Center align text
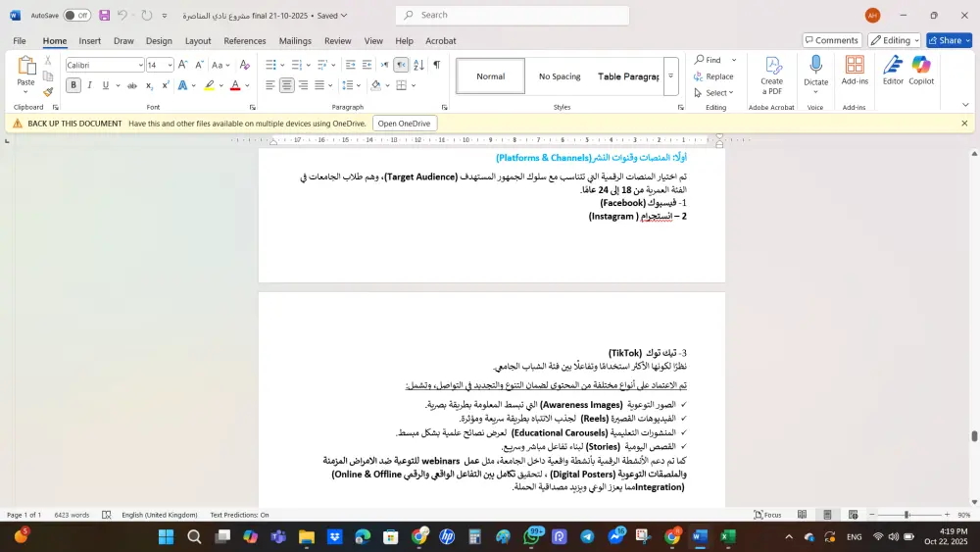The height and width of the screenshot is (552, 980). pos(286,85)
